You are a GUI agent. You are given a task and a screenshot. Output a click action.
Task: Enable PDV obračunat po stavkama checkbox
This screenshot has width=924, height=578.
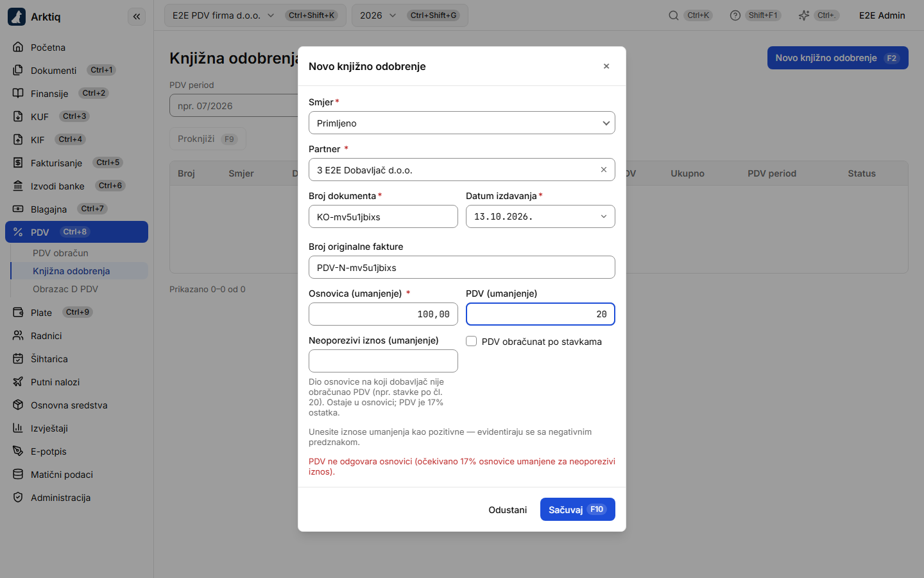(x=472, y=342)
